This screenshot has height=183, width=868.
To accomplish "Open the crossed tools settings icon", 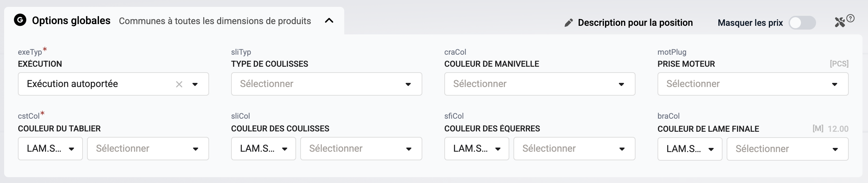I will (x=840, y=22).
